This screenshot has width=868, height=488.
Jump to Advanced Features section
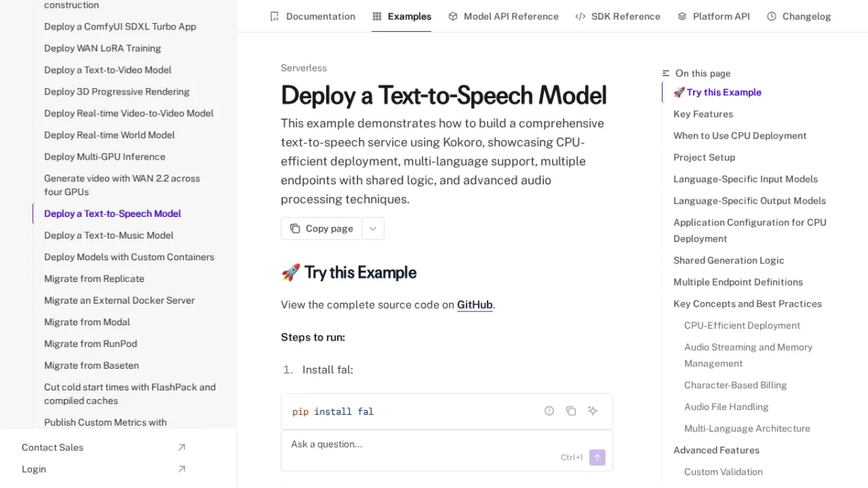pyautogui.click(x=716, y=450)
